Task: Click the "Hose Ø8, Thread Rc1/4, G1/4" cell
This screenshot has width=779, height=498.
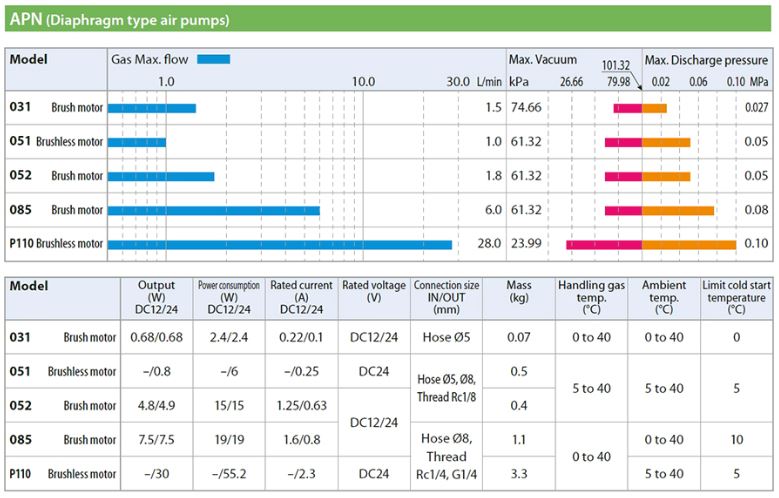Action: click(446, 456)
